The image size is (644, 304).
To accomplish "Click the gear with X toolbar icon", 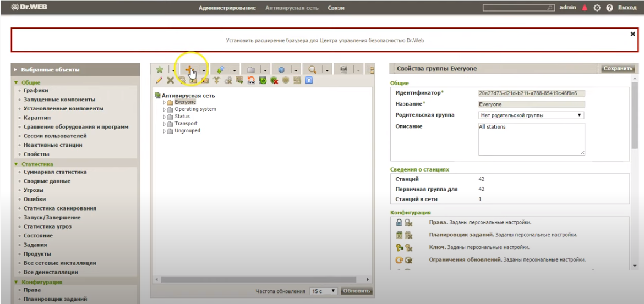I will pos(228,80).
